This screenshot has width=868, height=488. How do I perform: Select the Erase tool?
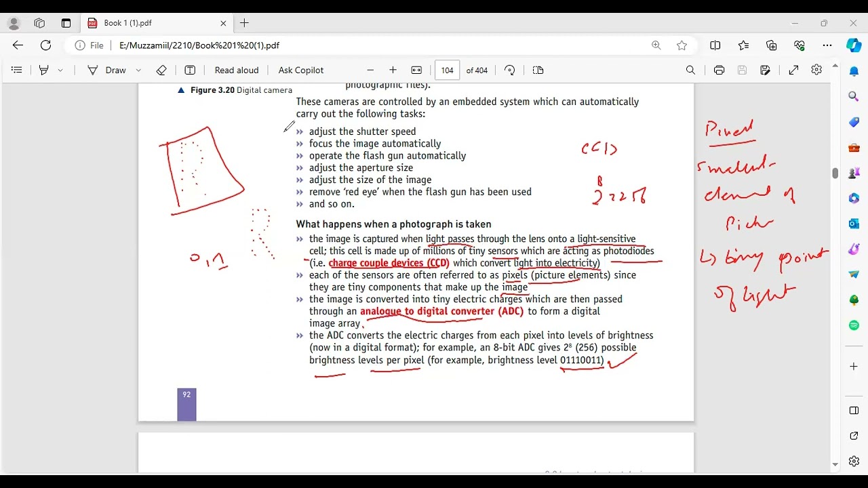pyautogui.click(x=161, y=70)
